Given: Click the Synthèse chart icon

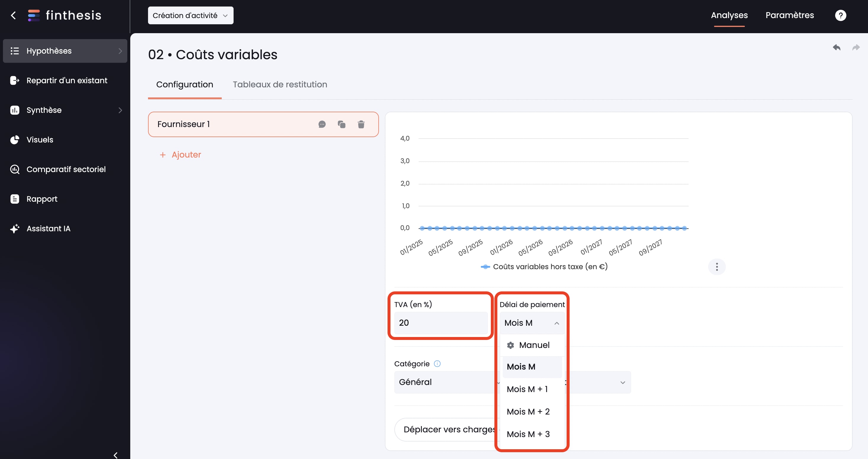Looking at the screenshot, I should 15,110.
